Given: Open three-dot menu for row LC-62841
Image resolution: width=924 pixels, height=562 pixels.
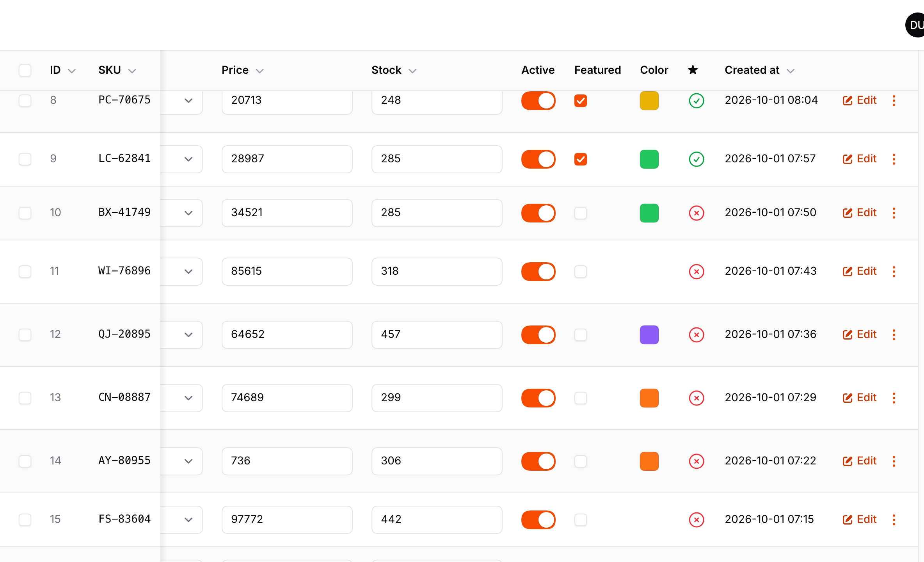Looking at the screenshot, I should 894,159.
